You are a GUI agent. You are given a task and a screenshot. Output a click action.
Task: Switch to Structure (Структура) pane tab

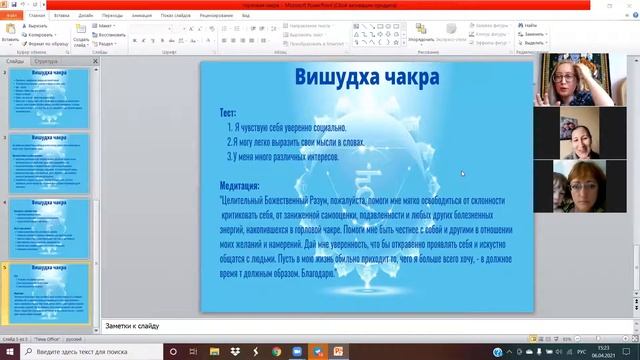[x=46, y=61]
